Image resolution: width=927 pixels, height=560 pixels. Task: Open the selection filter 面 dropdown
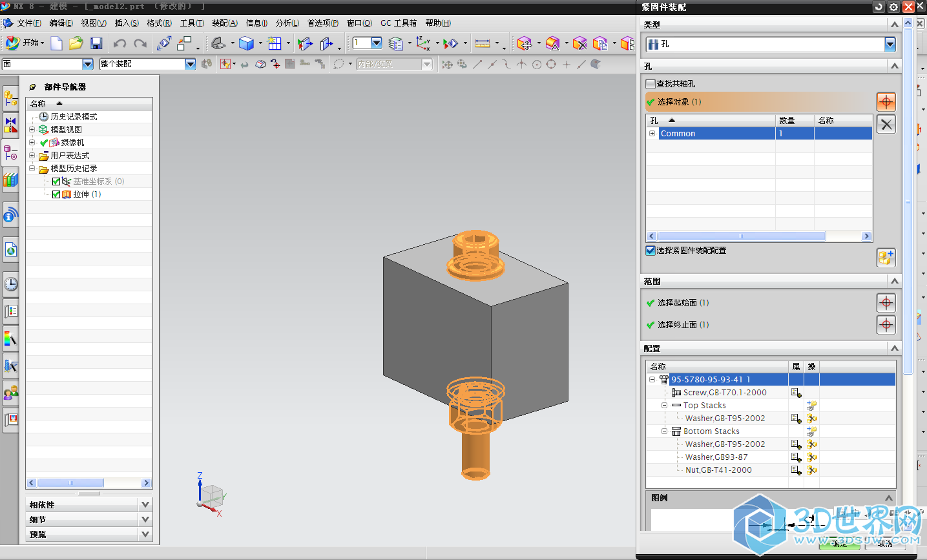point(88,64)
